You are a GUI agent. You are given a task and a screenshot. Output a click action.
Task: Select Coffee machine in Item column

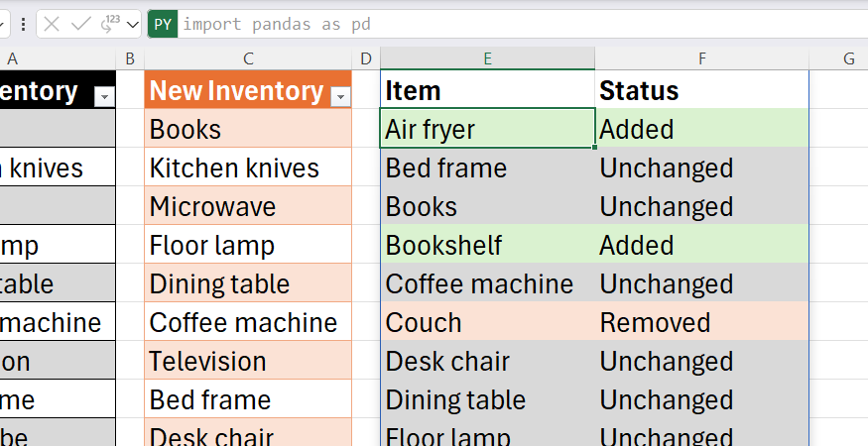(x=488, y=283)
